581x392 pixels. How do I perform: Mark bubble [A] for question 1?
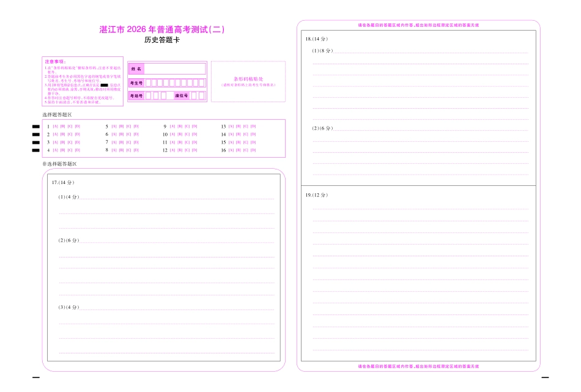pos(55,127)
